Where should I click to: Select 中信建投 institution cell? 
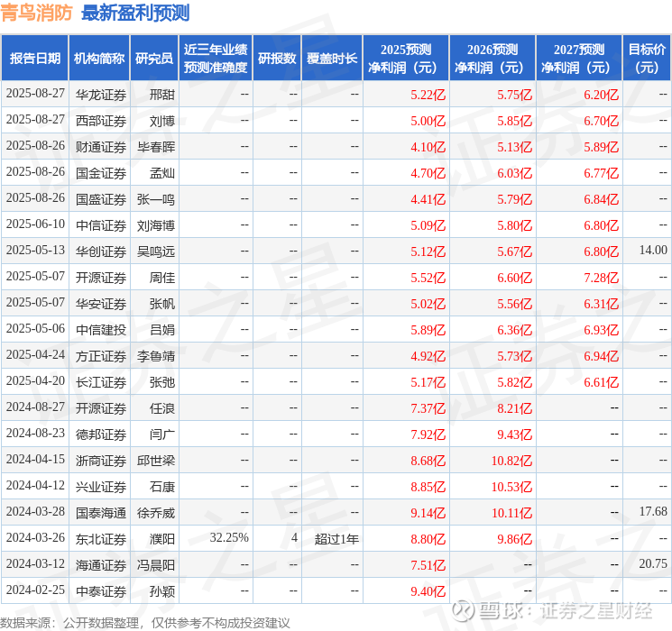click(101, 330)
